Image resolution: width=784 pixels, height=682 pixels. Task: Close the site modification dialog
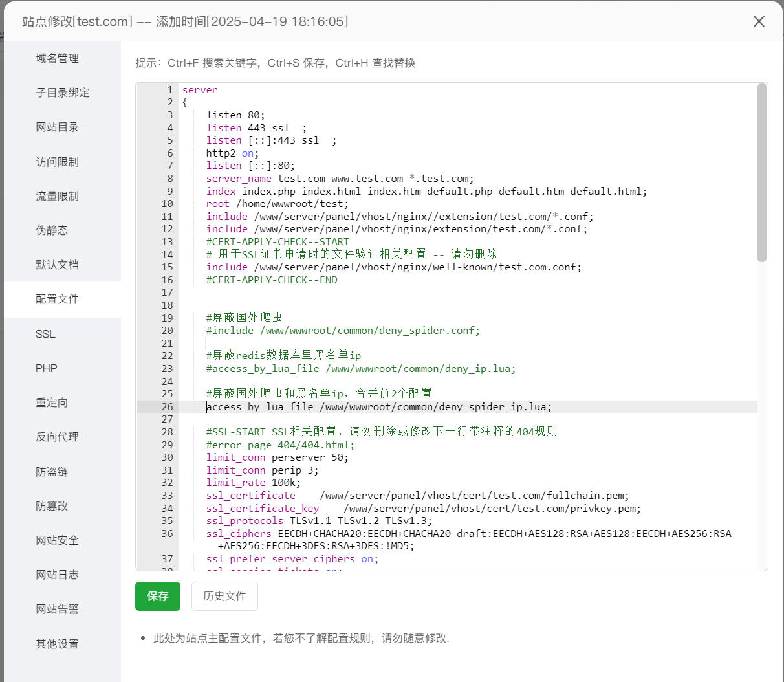click(x=759, y=21)
